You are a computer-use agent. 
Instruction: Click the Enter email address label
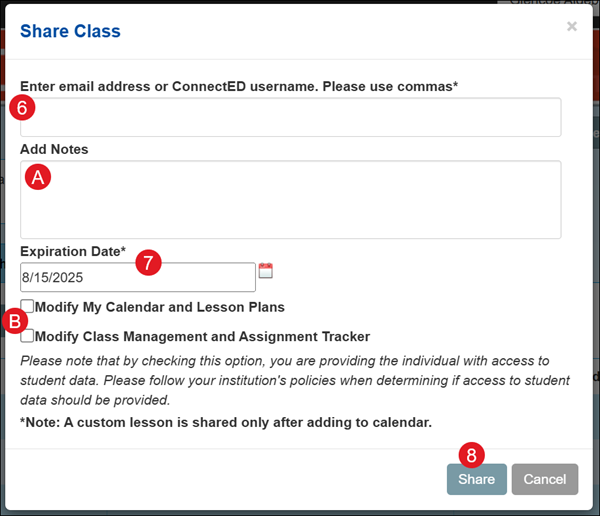[239, 86]
